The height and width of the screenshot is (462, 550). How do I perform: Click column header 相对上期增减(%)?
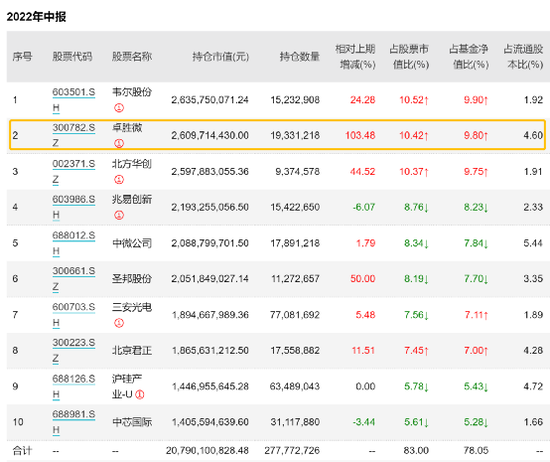pyautogui.click(x=355, y=56)
